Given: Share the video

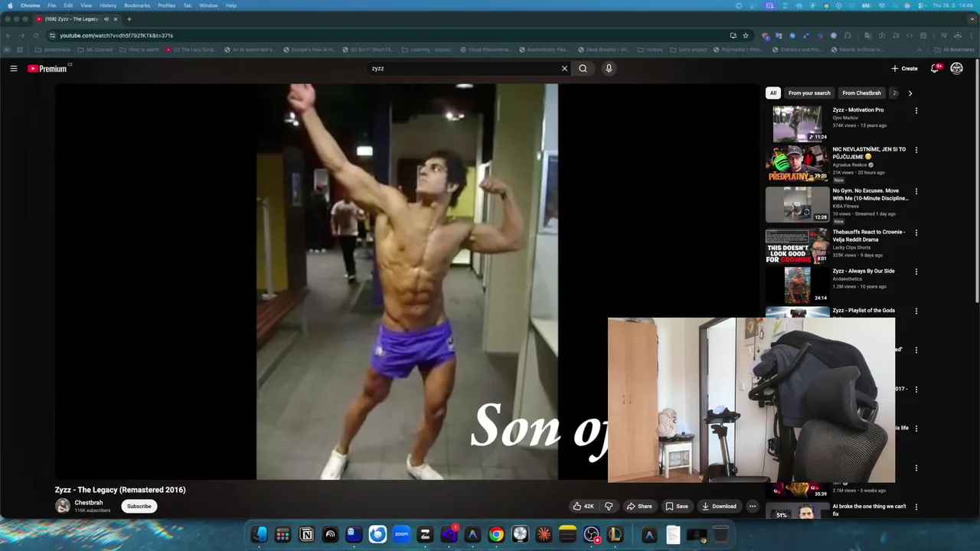Looking at the screenshot, I should pos(639,506).
